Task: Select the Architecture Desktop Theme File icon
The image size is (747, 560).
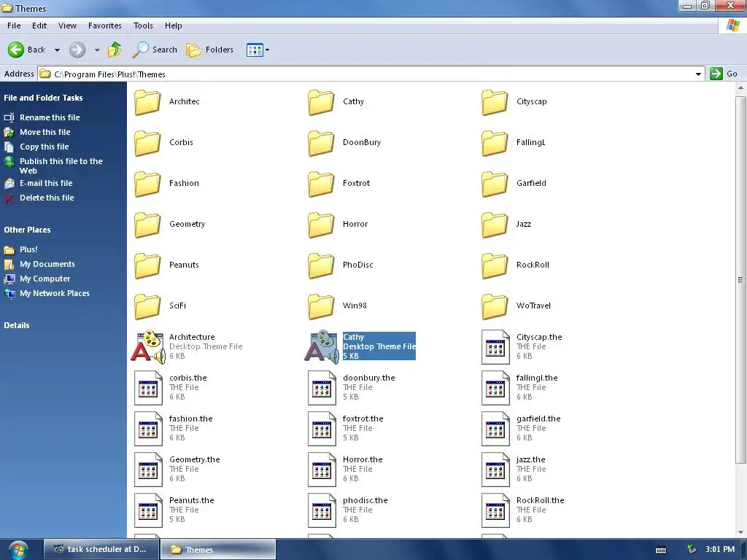Action: point(148,347)
